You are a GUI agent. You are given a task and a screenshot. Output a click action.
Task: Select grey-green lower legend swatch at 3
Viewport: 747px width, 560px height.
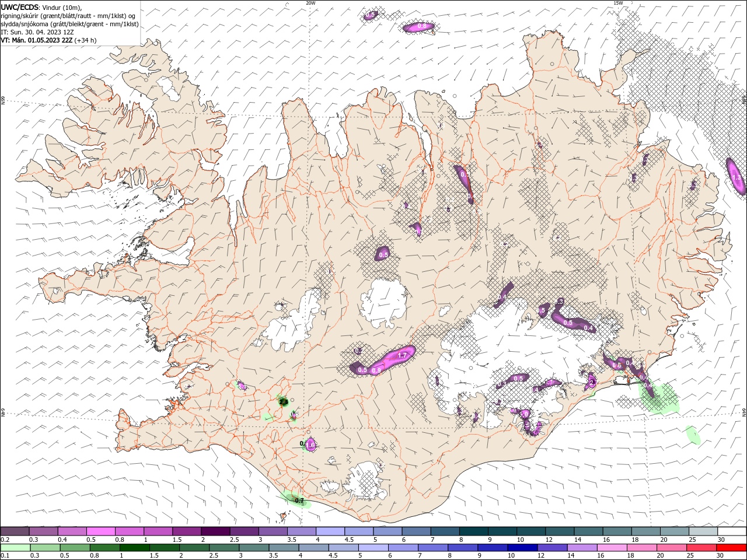tap(254, 548)
